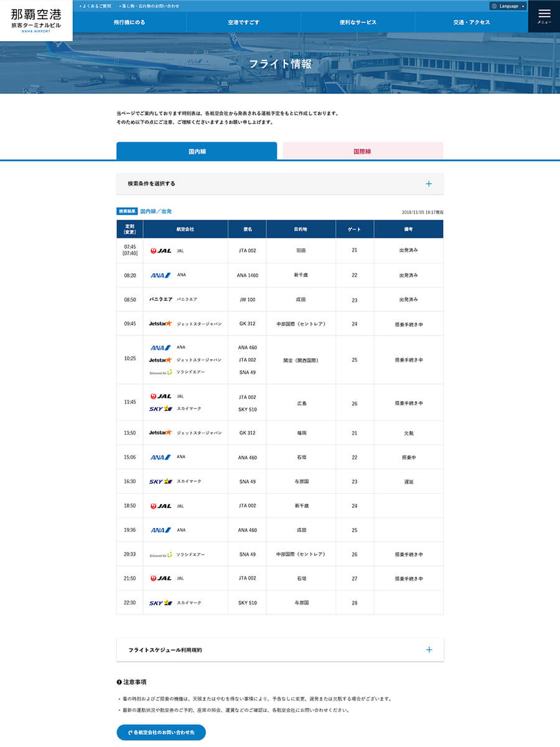Select the 国内線 tab

[x=197, y=151]
